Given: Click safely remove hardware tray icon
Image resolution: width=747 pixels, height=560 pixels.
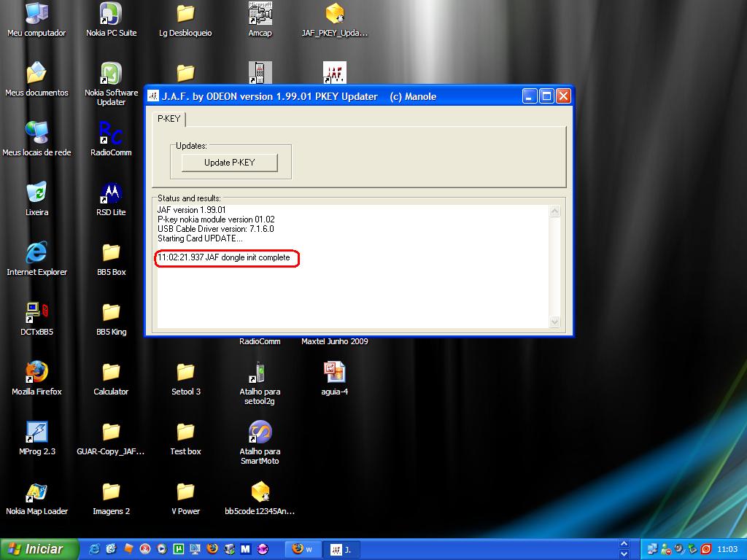Looking at the screenshot, I should click(x=693, y=549).
